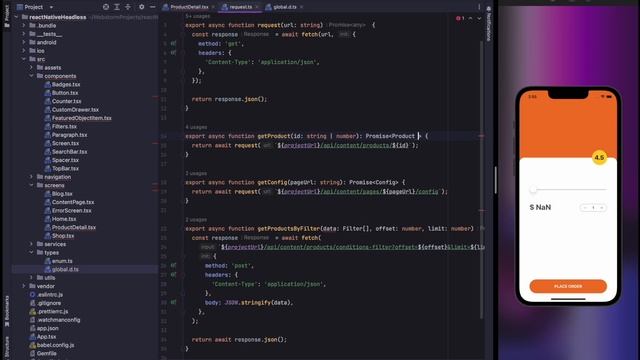This screenshot has width=640, height=360.
Task: Click gutter icon beside body JSON.stringify line
Action: point(173,302)
